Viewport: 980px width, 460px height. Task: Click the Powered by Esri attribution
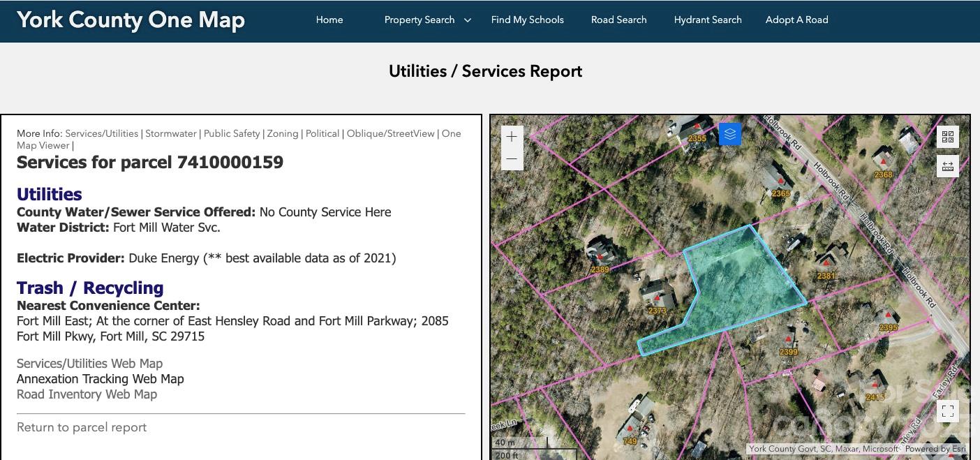coord(935,449)
